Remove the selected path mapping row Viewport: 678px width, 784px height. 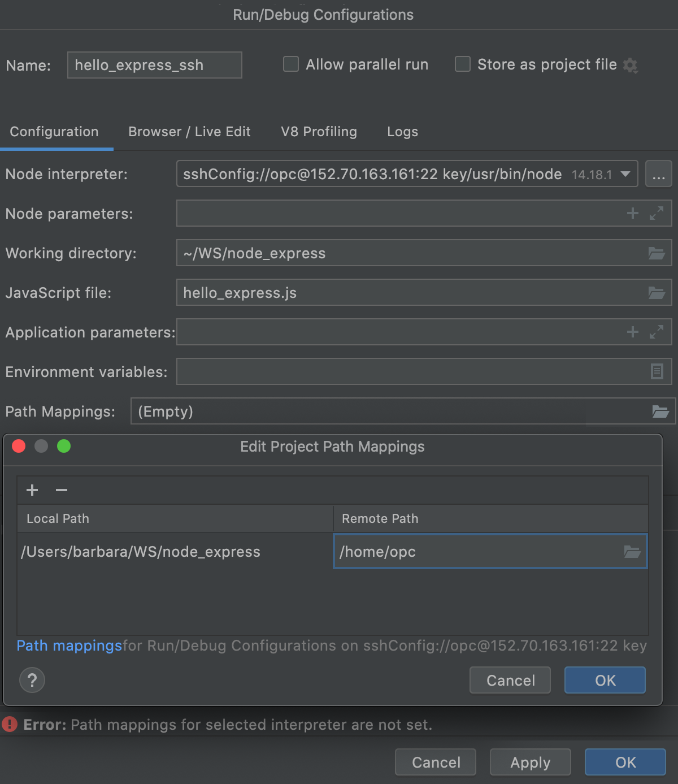[61, 490]
